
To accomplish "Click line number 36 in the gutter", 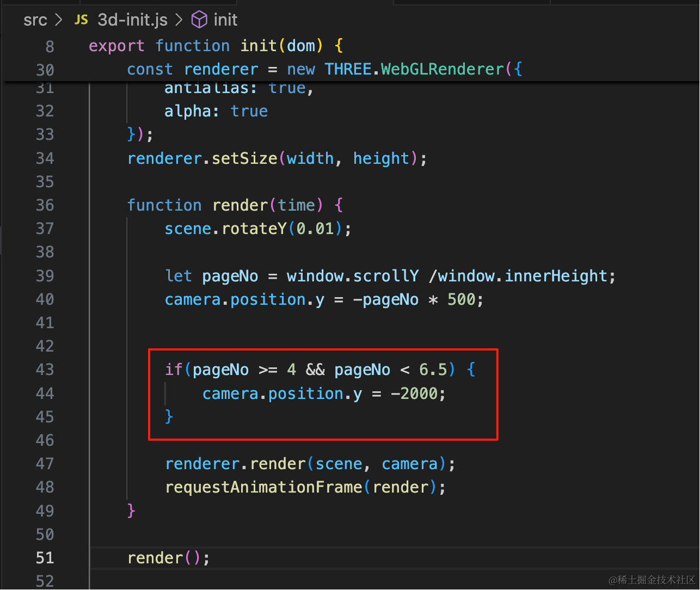I will [45, 205].
